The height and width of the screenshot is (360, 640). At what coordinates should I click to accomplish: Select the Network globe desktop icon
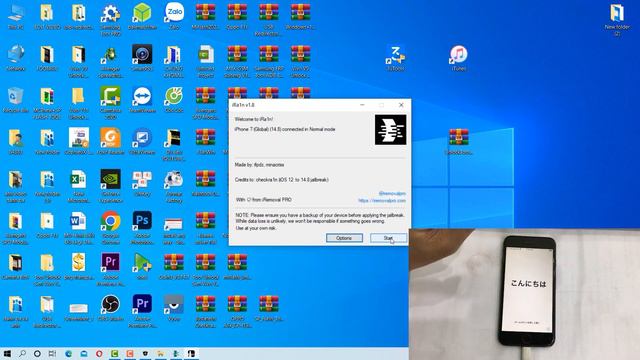click(x=16, y=58)
